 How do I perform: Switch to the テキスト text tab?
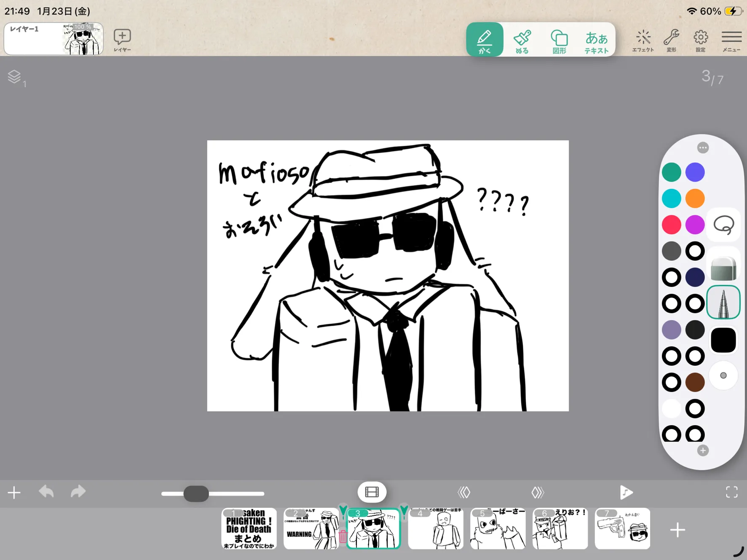[596, 40]
